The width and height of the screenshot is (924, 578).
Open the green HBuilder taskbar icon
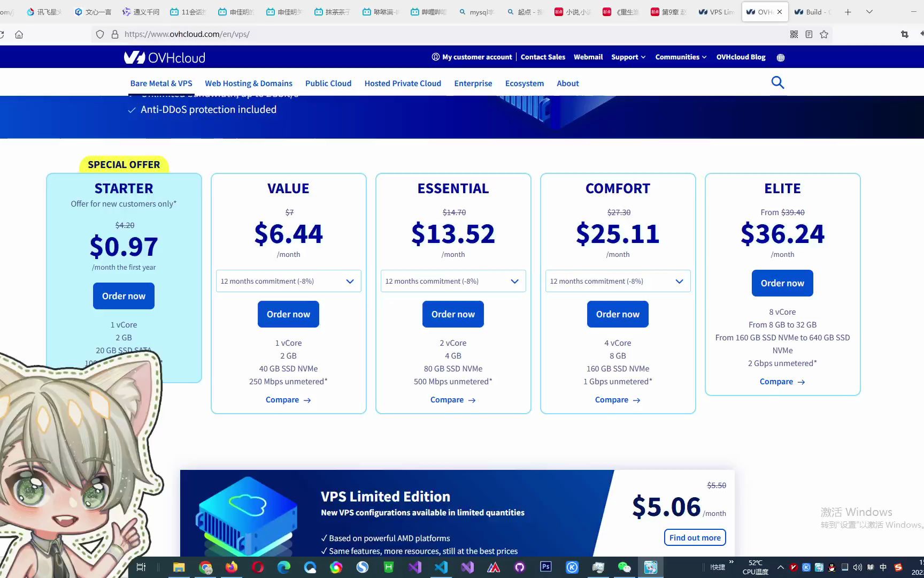point(389,567)
